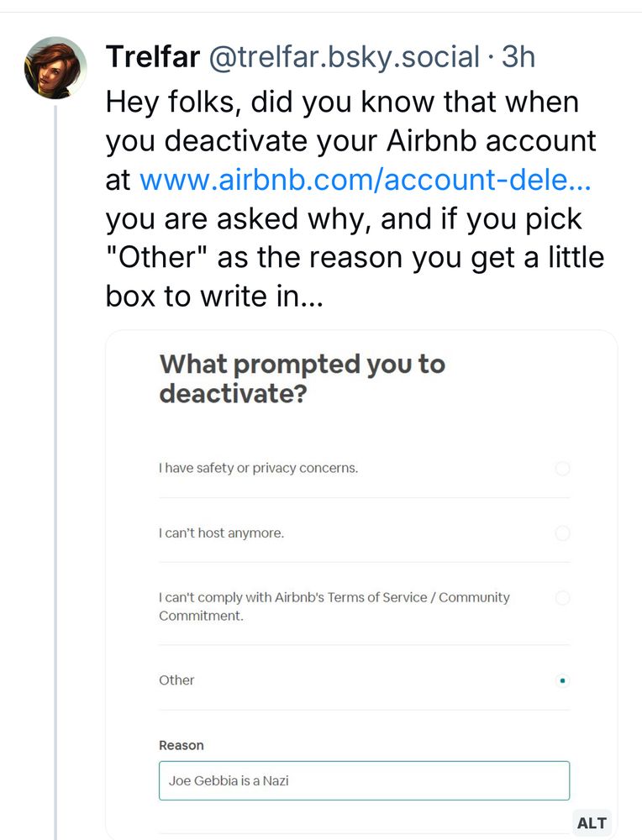Open the post by clicking its body text
642x840 pixels.
point(355,199)
